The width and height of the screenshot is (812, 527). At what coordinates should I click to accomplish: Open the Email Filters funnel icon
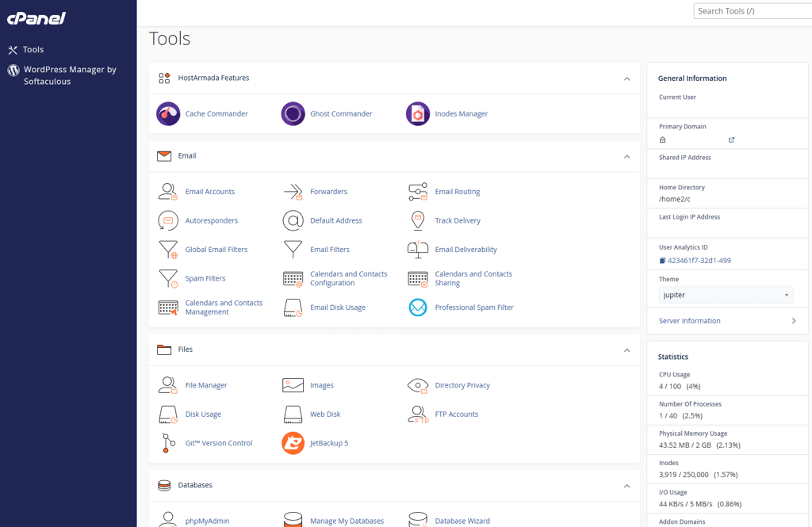click(x=293, y=250)
